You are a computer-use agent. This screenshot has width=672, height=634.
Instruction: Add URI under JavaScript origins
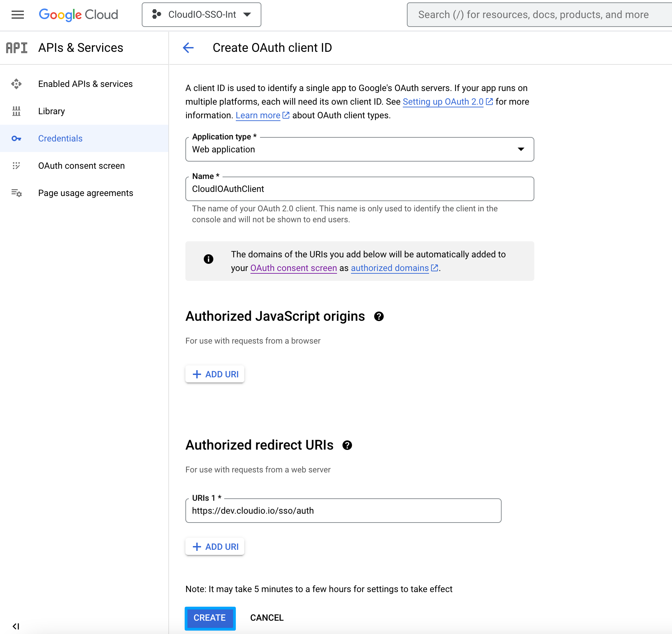click(x=215, y=374)
